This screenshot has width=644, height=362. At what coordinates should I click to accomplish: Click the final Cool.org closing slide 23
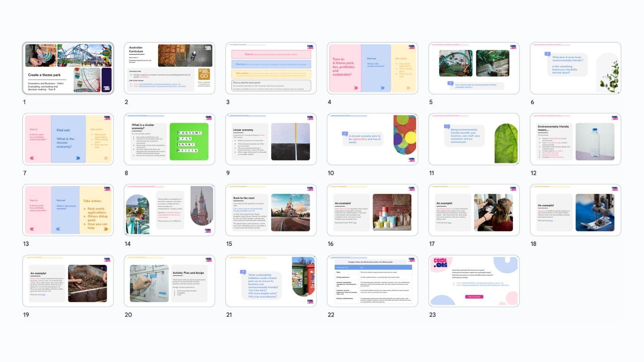pyautogui.click(x=474, y=281)
